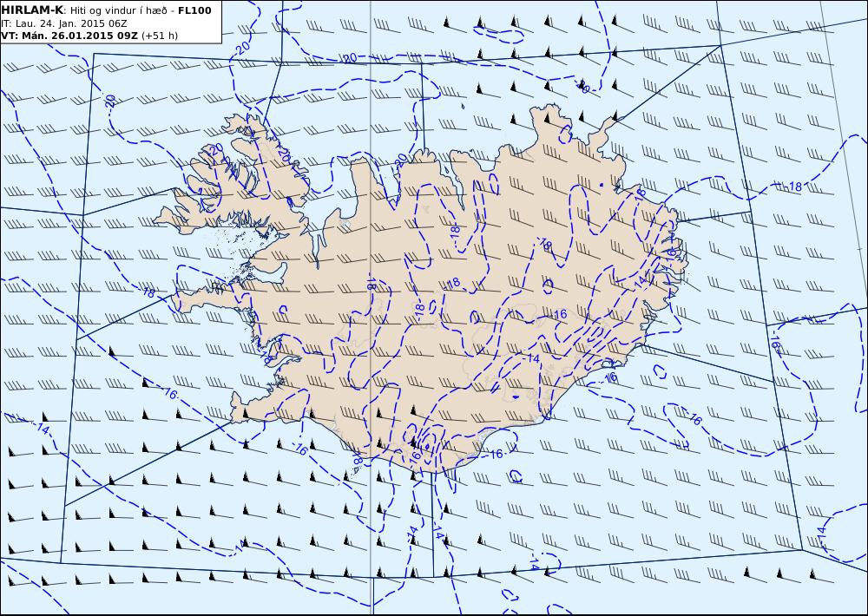This screenshot has height=616, width=868.
Task: Click the 'VT: Mán. 26.01.2015 09Z' valid time
Action: pyautogui.click(x=70, y=36)
